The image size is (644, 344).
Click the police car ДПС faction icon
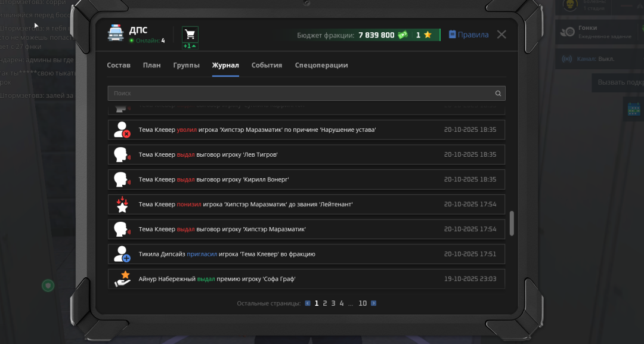click(x=116, y=33)
